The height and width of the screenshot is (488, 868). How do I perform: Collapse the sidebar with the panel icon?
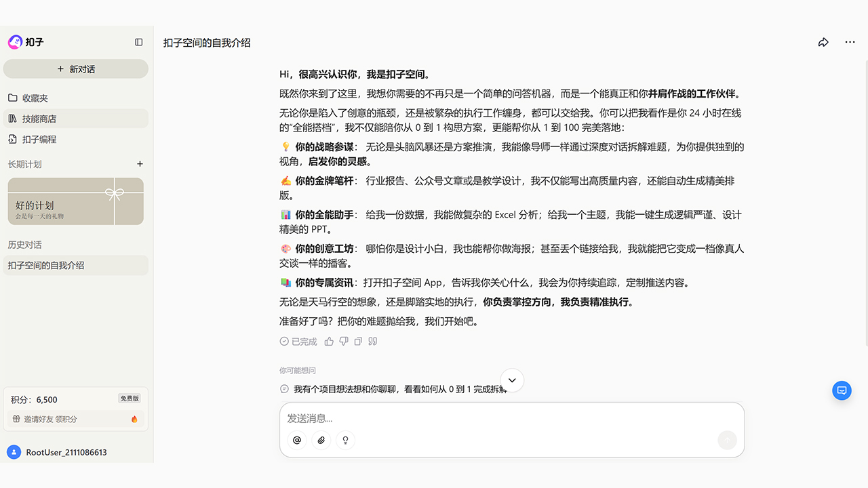[139, 42]
